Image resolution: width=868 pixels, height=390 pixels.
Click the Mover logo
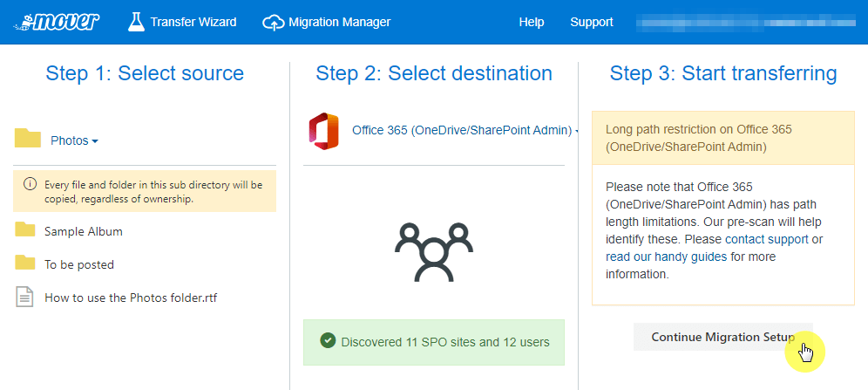(57, 22)
